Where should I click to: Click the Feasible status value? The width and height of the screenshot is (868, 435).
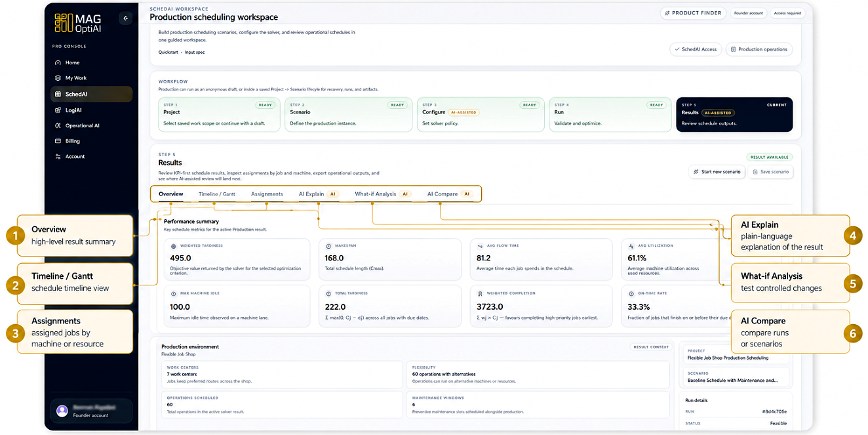tap(778, 423)
